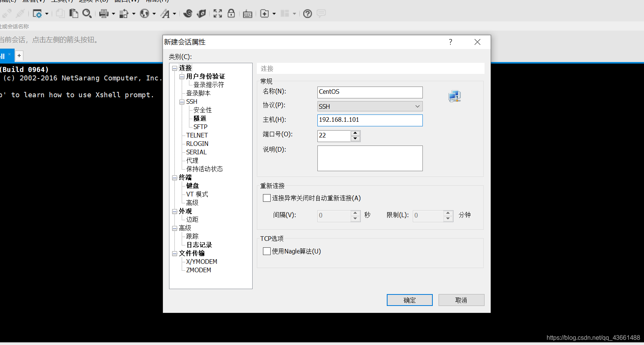This screenshot has height=345, width=644.
Task: Click the connect plug toolbar icon
Action: tap(7, 14)
